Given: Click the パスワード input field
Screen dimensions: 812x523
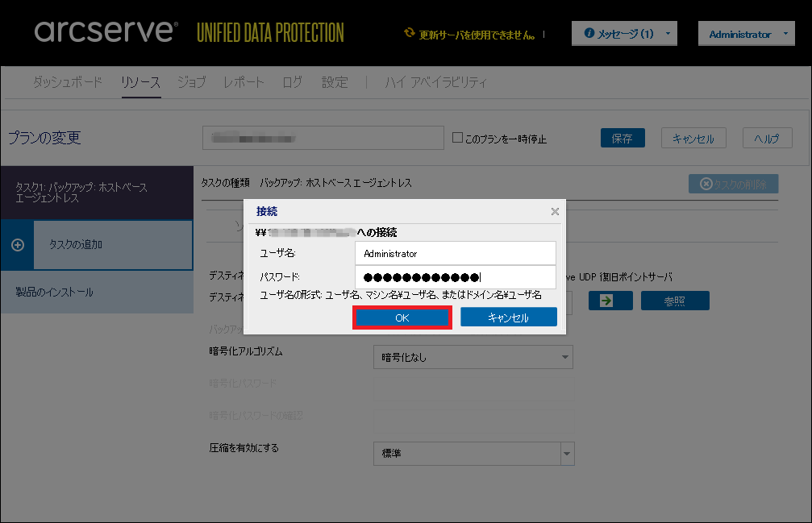Looking at the screenshot, I should [x=455, y=277].
